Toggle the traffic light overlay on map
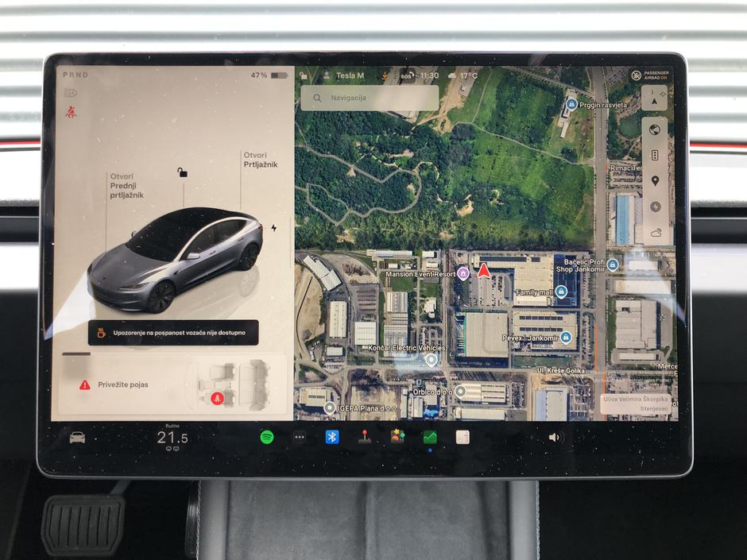The image size is (747, 560). pyautogui.click(x=655, y=155)
